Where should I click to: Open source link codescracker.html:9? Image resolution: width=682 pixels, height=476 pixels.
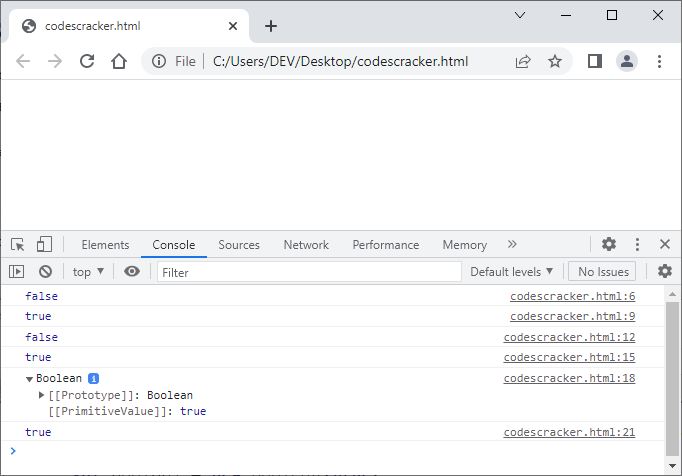click(572, 316)
